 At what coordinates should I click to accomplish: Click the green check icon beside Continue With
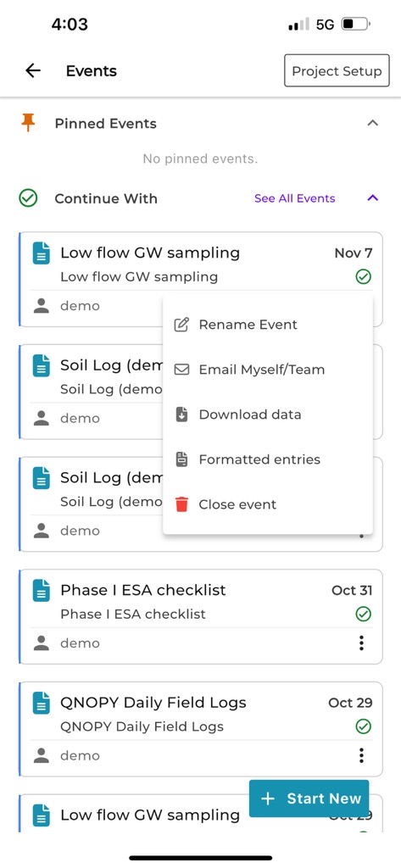pos(28,198)
